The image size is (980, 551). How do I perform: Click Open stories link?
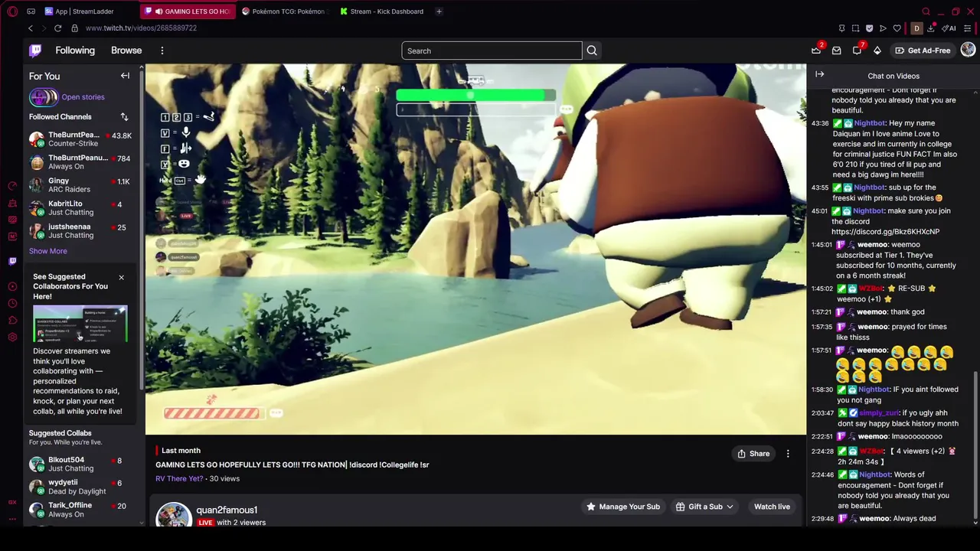click(x=83, y=97)
